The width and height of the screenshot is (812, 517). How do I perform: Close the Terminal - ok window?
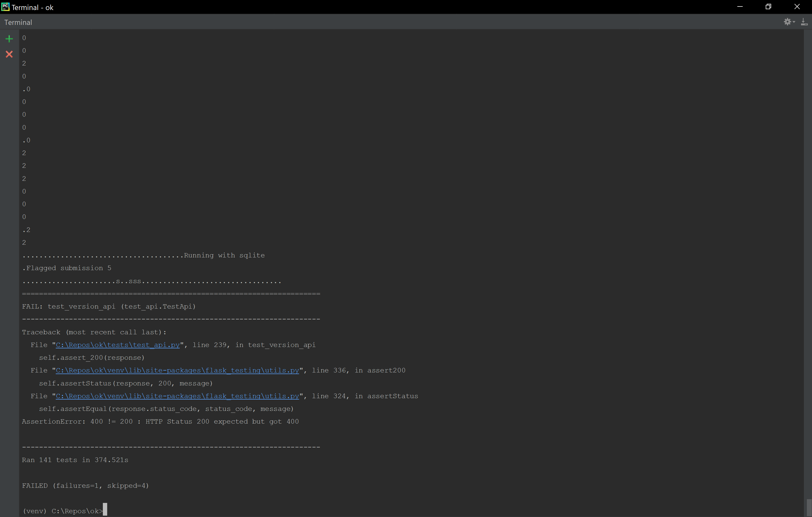pos(797,7)
